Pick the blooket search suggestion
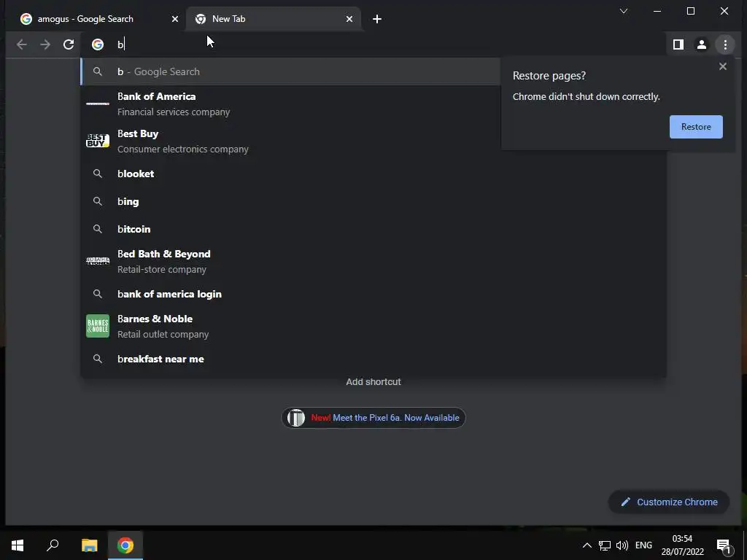The image size is (747, 560). (373, 174)
